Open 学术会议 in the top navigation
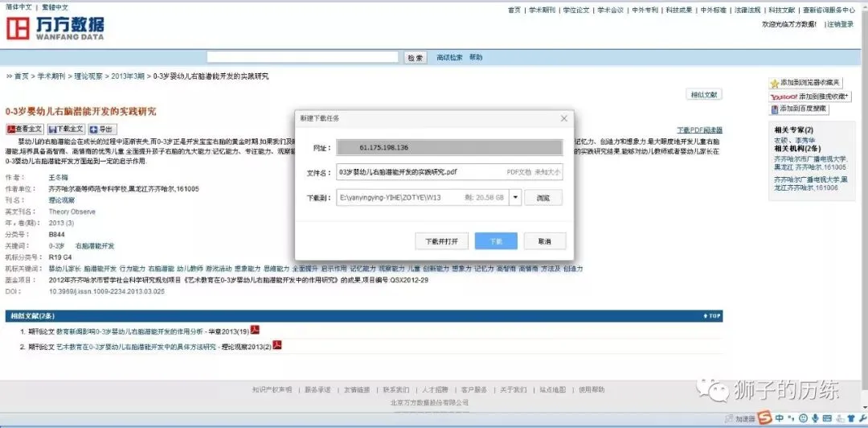The height and width of the screenshot is (428, 868). [610, 10]
